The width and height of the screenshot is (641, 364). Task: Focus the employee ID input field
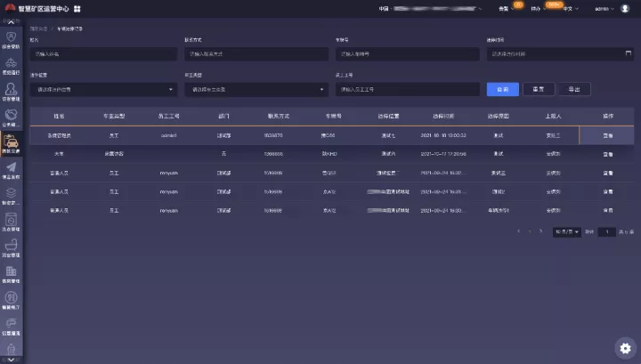tap(407, 90)
